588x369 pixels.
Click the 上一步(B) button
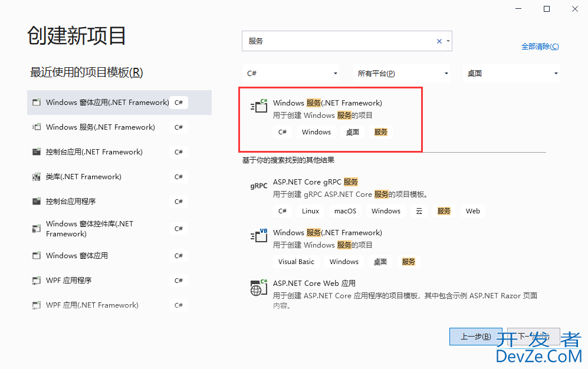(475, 337)
